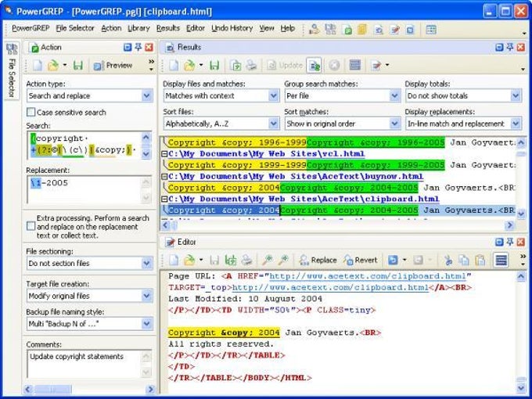Click the Open action folder icon

53,65
